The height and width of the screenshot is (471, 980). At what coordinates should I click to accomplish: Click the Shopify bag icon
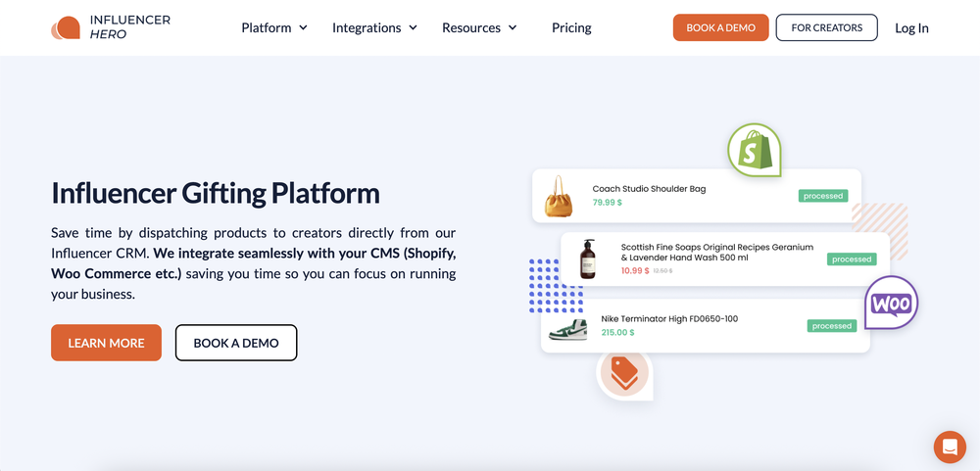755,150
